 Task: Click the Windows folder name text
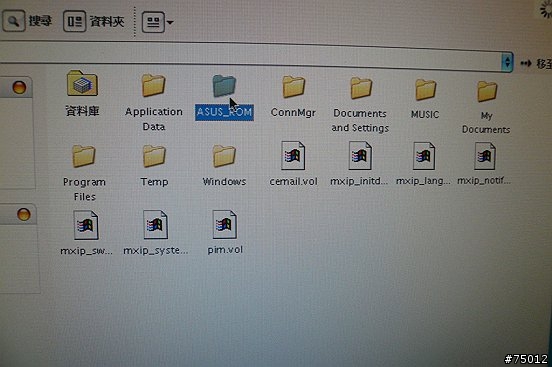click(x=224, y=181)
